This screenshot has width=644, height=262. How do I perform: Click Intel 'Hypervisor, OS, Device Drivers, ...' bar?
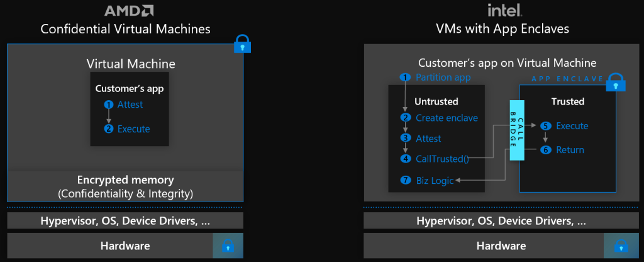[x=501, y=220]
